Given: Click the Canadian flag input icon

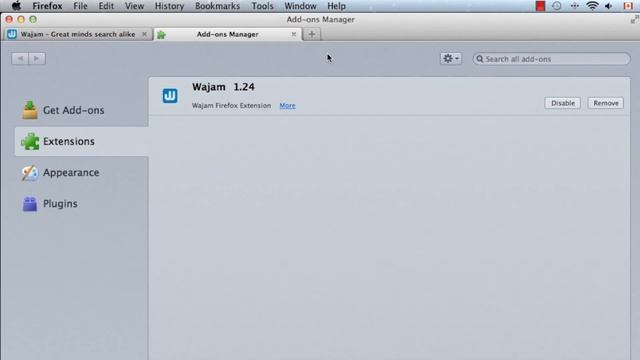Looking at the screenshot, I should tap(628, 6).
